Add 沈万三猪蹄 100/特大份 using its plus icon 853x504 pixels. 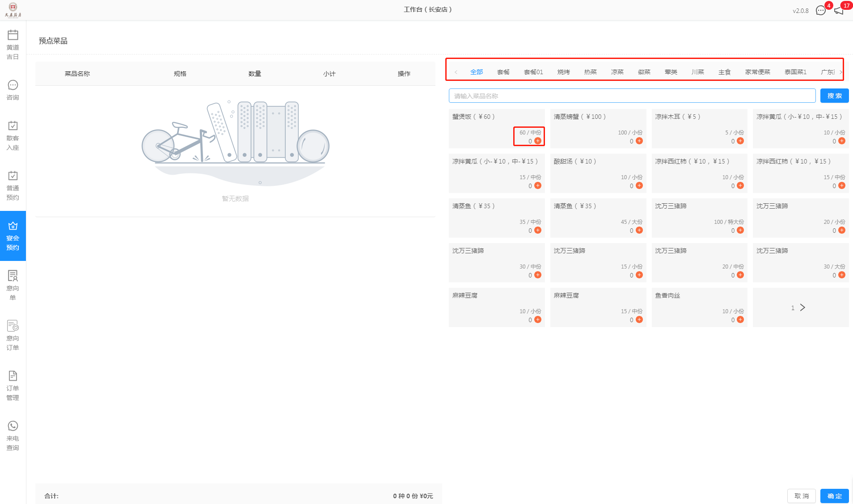(740, 230)
